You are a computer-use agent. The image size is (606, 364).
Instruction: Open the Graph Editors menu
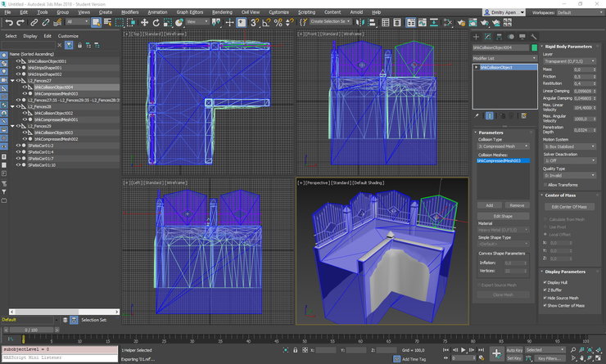pos(190,12)
